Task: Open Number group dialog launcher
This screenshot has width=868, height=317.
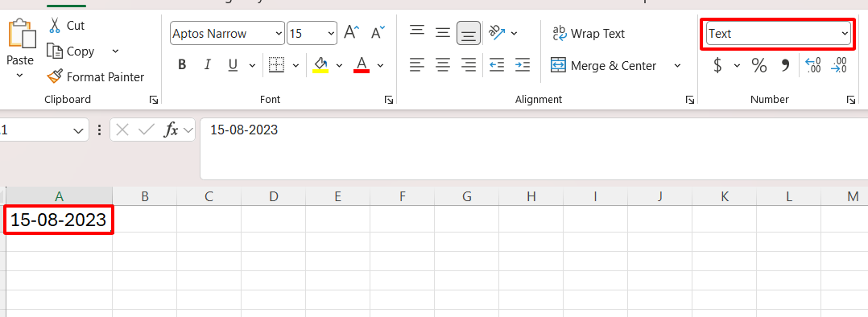Action: point(850,100)
